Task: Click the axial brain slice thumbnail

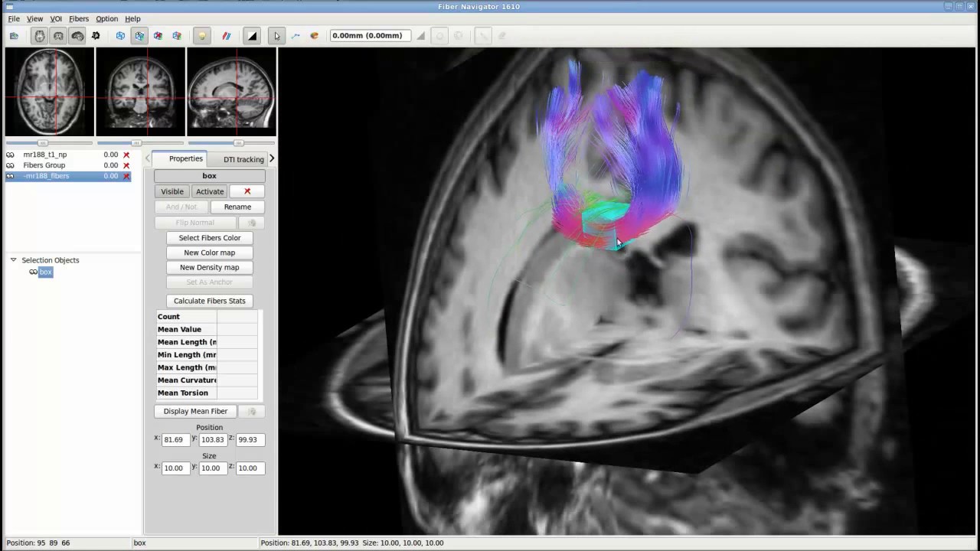Action: [x=50, y=92]
